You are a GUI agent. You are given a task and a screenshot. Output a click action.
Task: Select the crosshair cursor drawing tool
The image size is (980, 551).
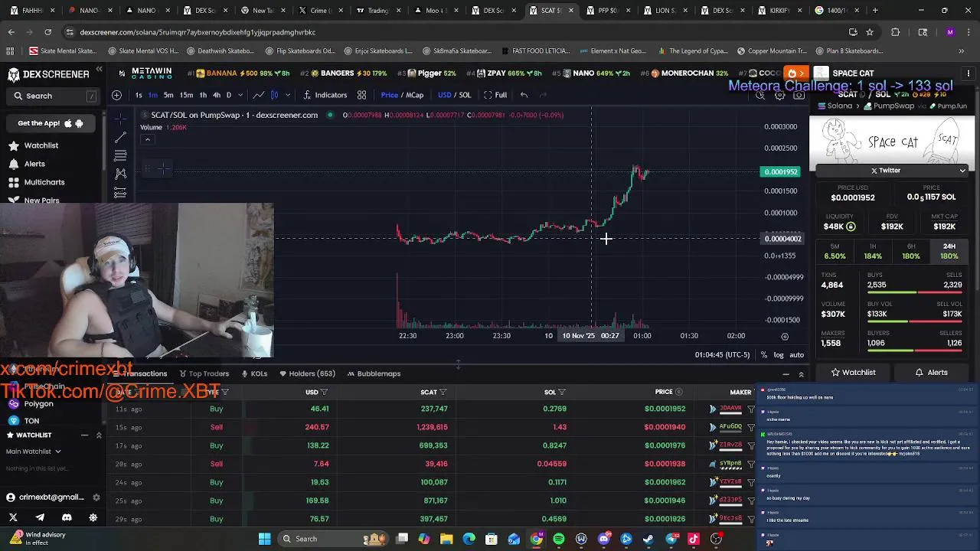pos(120,119)
